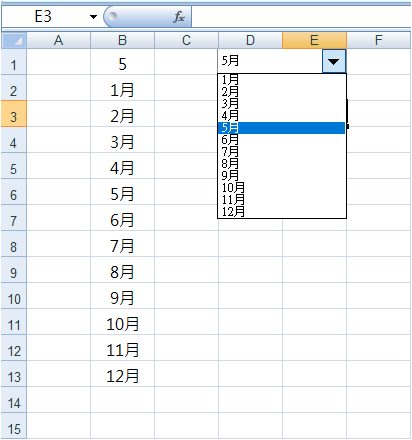Image resolution: width=412 pixels, height=440 pixels.
Task: Select column A header
Action: [58, 41]
